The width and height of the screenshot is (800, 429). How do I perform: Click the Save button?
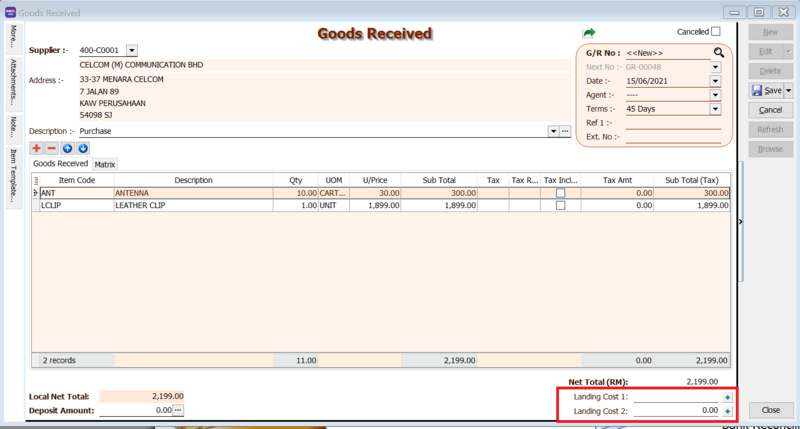[766, 90]
